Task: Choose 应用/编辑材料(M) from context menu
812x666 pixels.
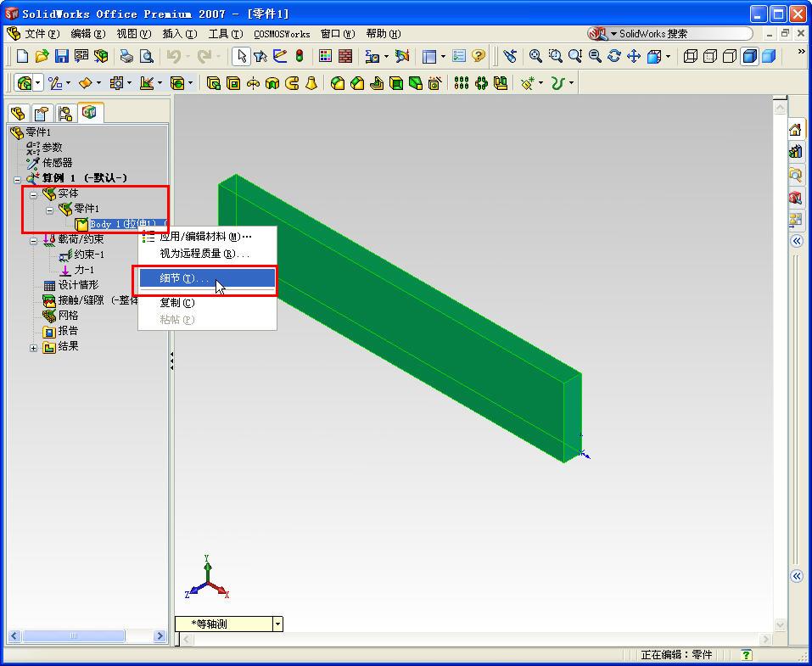Action: tap(207, 237)
